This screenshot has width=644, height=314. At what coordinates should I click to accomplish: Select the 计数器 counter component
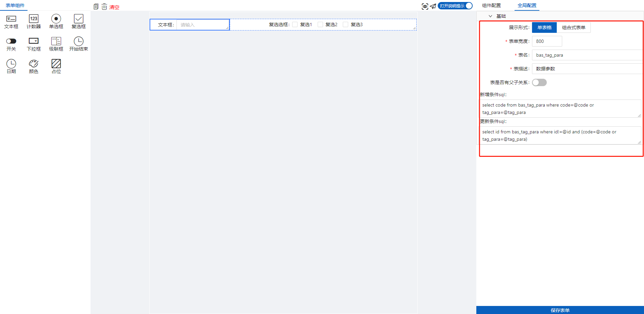[x=34, y=21]
